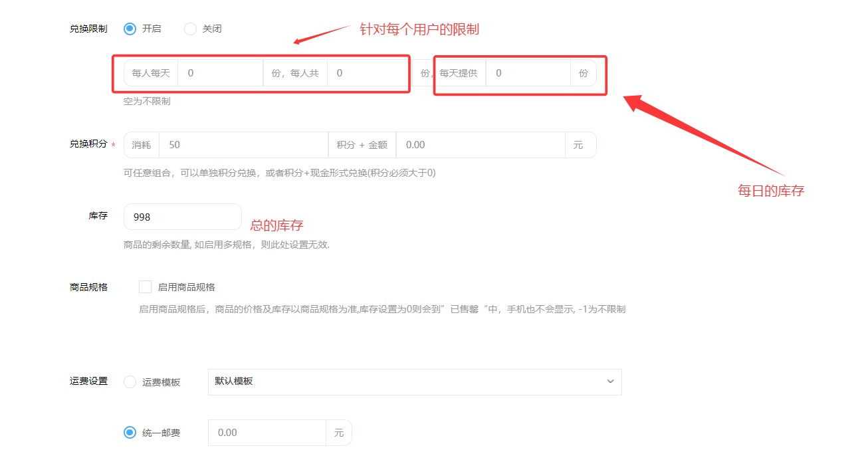Select the 统一邮费 radio button
Viewport: 868px width, 454px height.
click(x=130, y=433)
